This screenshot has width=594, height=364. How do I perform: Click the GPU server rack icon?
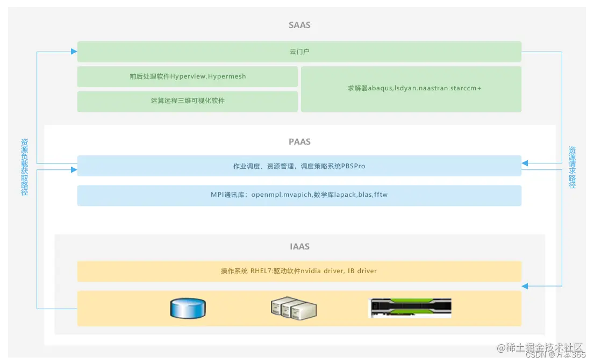(410, 307)
